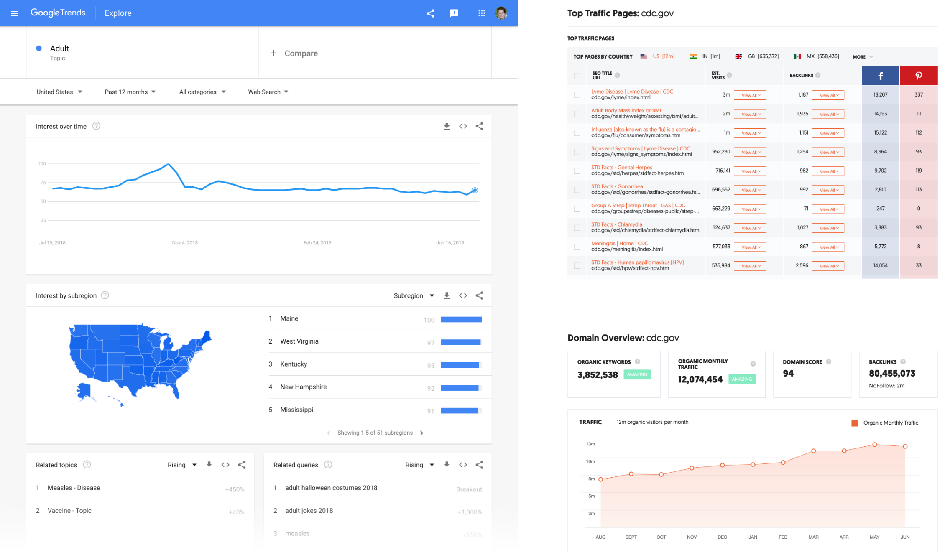Image resolution: width=945 pixels, height=560 pixels.
Task: Click the May data point on traffic chart
Action: tap(874, 445)
